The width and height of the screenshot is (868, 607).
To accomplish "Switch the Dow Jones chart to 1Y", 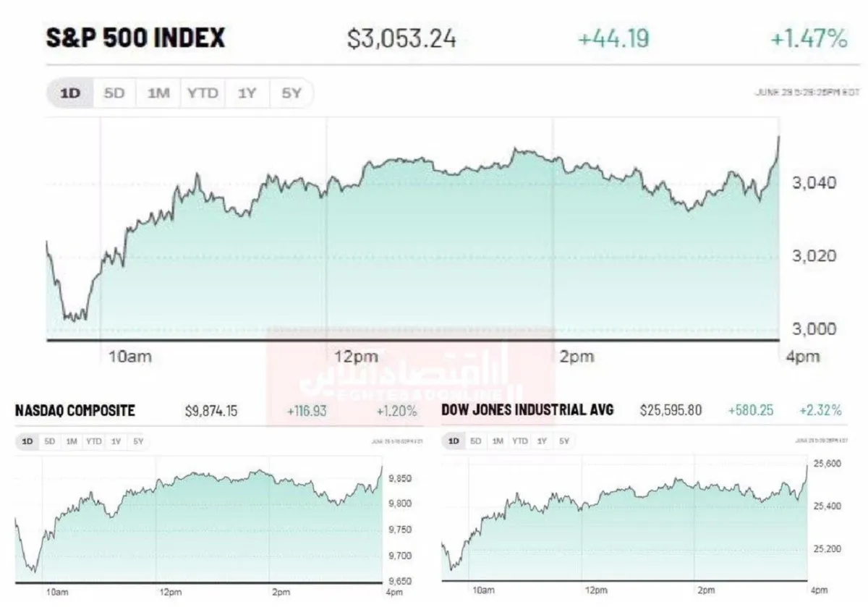I will [x=542, y=441].
